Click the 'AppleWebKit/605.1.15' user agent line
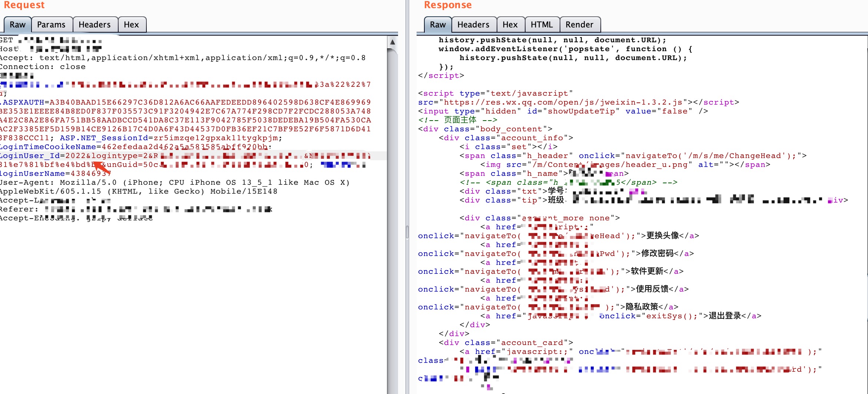 pos(139,191)
